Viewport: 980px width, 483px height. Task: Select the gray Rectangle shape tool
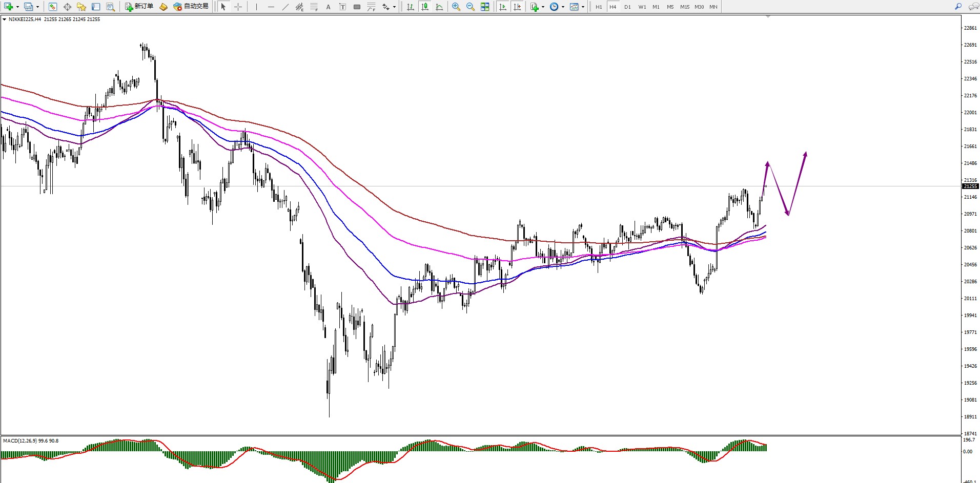(357, 7)
